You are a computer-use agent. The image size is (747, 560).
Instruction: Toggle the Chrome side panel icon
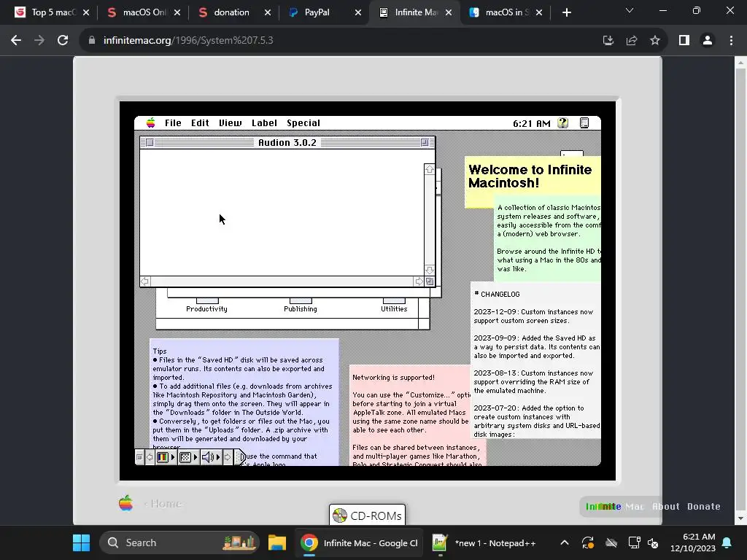point(684,41)
